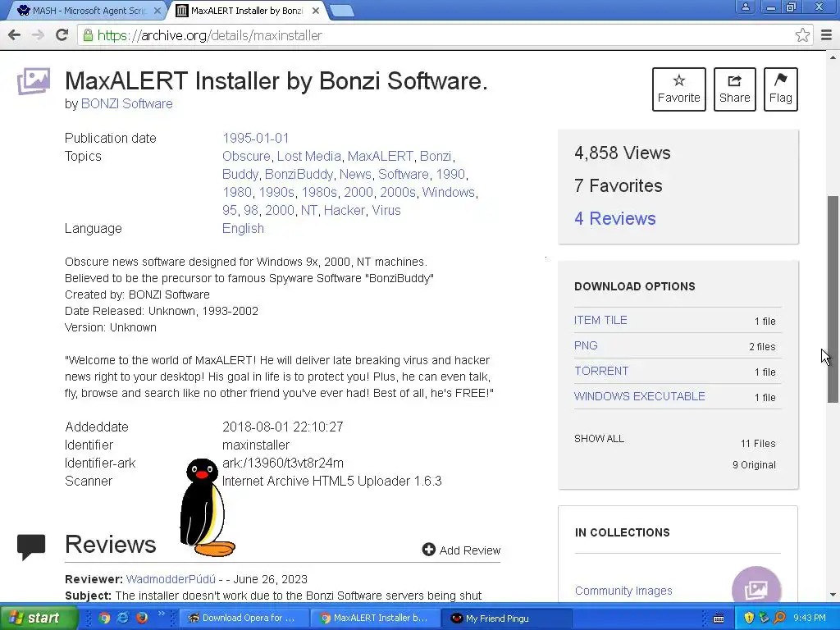Open the Lost Media topic link

tap(308, 156)
